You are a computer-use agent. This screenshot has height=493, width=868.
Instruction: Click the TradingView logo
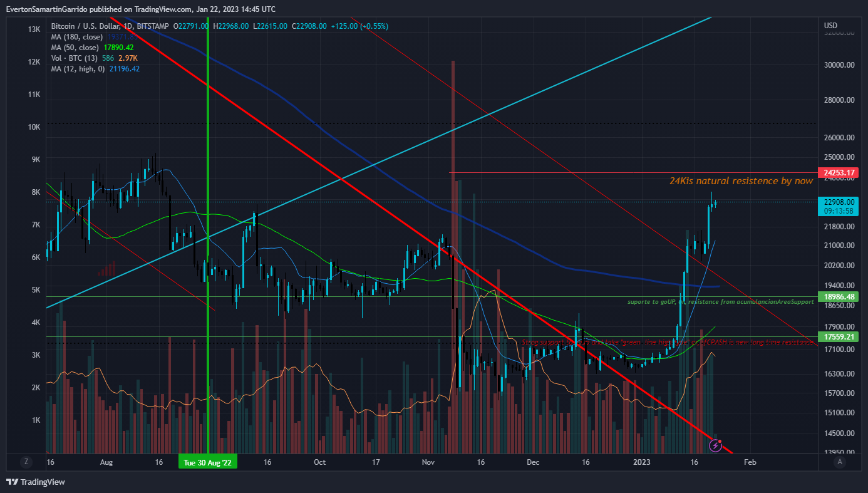tap(36, 482)
